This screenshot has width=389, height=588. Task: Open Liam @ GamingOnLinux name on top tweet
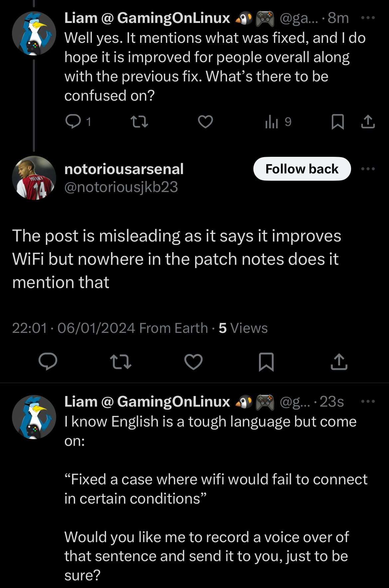tap(147, 18)
